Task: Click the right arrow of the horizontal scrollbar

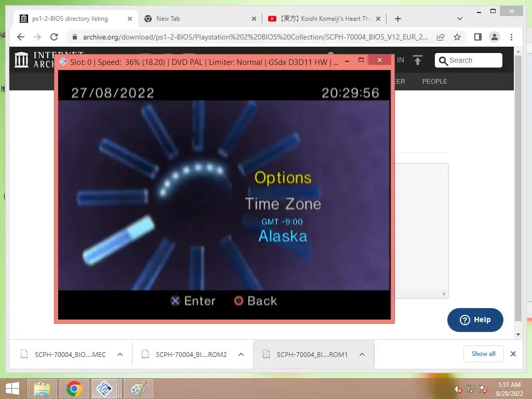Action: [x=444, y=294]
